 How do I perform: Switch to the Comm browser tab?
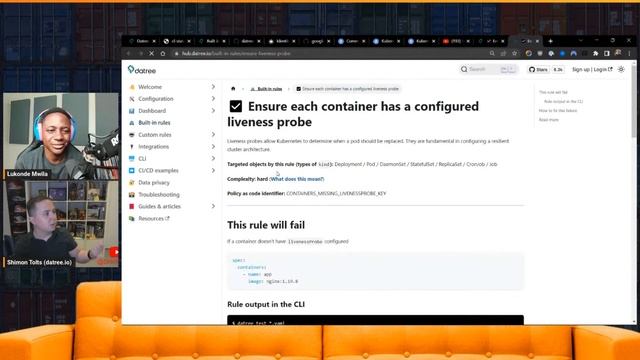(352, 41)
